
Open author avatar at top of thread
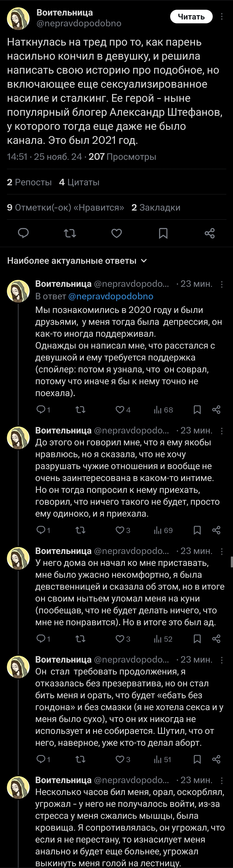(18, 19)
